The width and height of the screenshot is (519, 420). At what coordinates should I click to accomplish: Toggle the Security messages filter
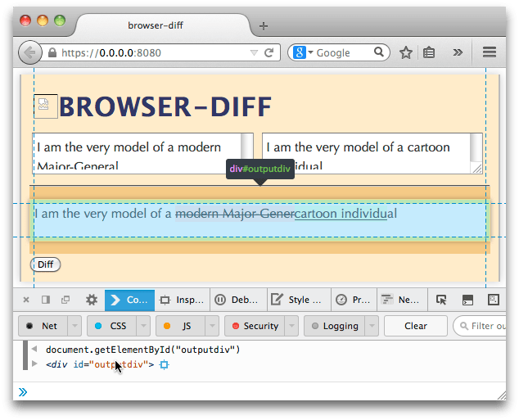254,326
